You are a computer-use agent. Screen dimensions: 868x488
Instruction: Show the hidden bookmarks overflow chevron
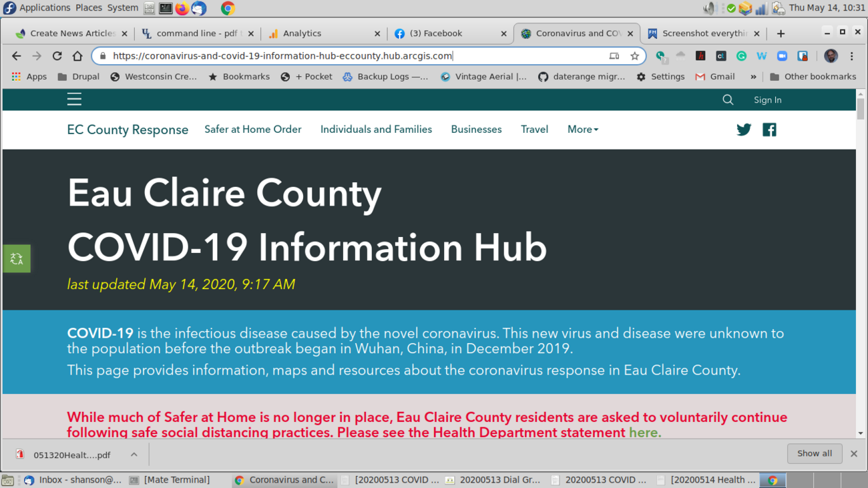(x=753, y=77)
